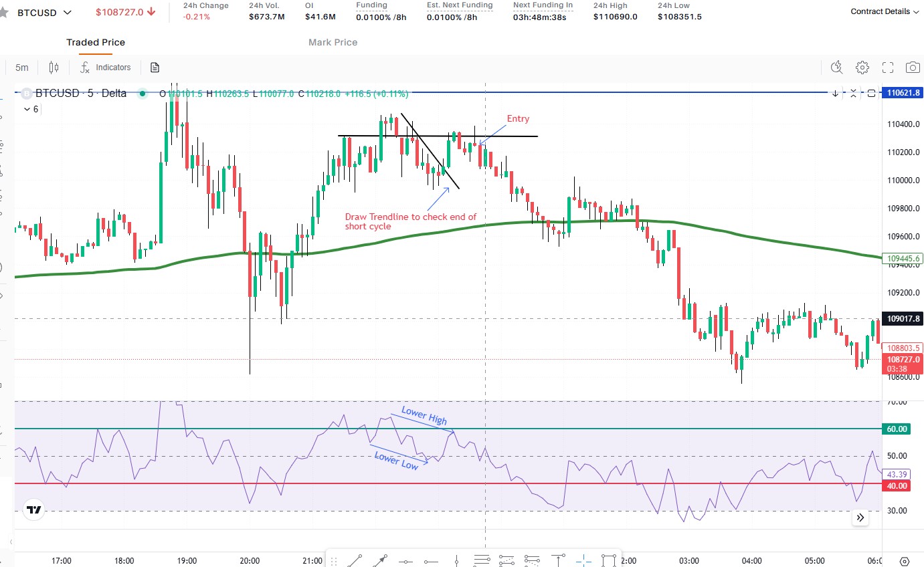Viewport: 924px width, 567px height.
Task: Enter fullscreen chart mode
Action: (888, 67)
